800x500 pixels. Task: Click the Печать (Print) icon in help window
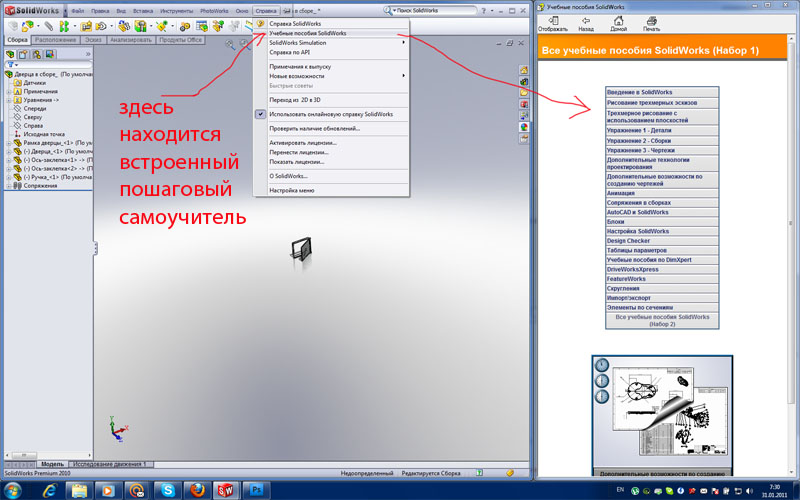coord(651,21)
